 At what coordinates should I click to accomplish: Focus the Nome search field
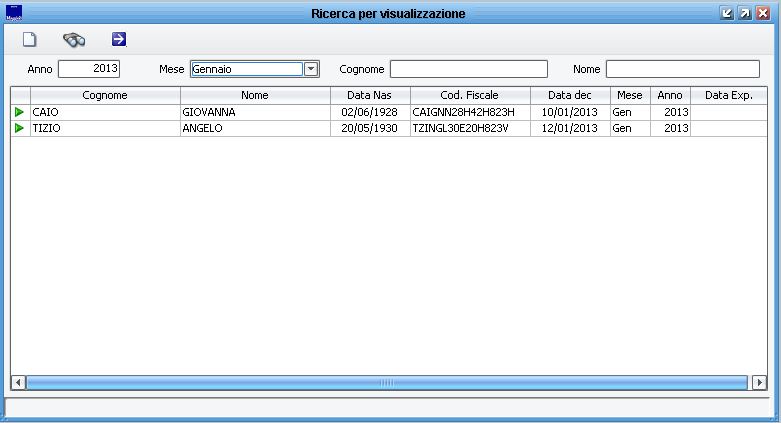682,69
